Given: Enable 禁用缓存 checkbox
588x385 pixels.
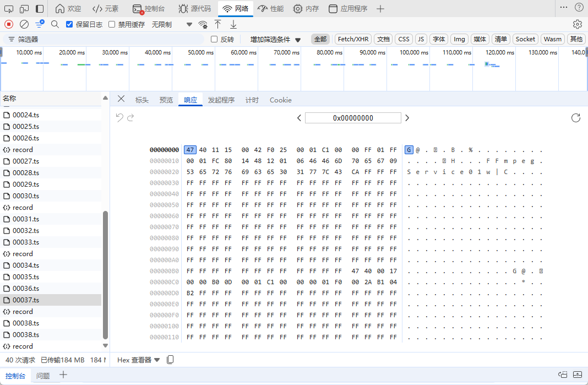Looking at the screenshot, I should click(x=111, y=24).
